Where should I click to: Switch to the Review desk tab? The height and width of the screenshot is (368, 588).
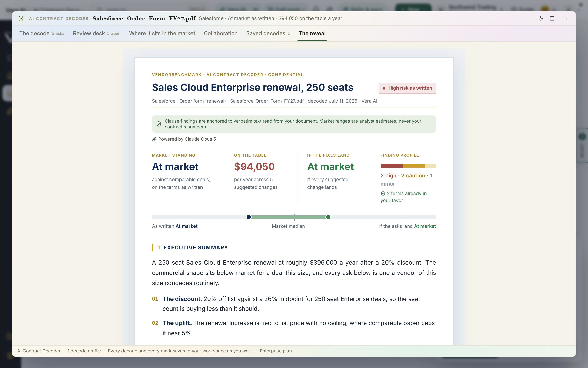(97, 33)
